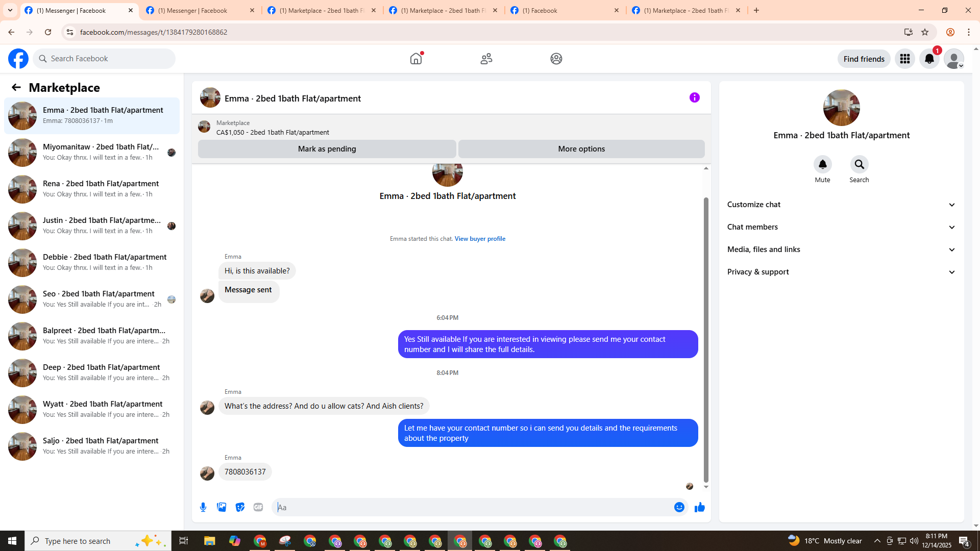This screenshot has height=551, width=980.
Task: Open the sticker picker icon
Action: point(240,507)
